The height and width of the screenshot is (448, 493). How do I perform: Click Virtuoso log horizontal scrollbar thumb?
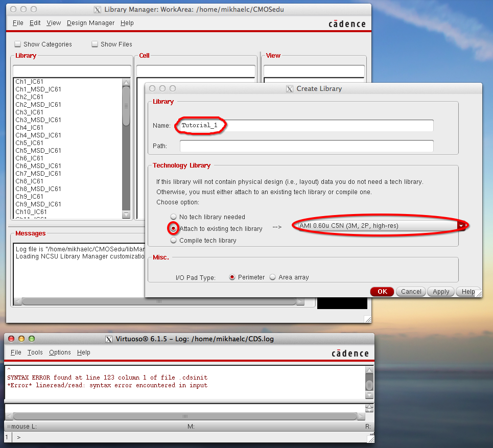click(x=185, y=416)
